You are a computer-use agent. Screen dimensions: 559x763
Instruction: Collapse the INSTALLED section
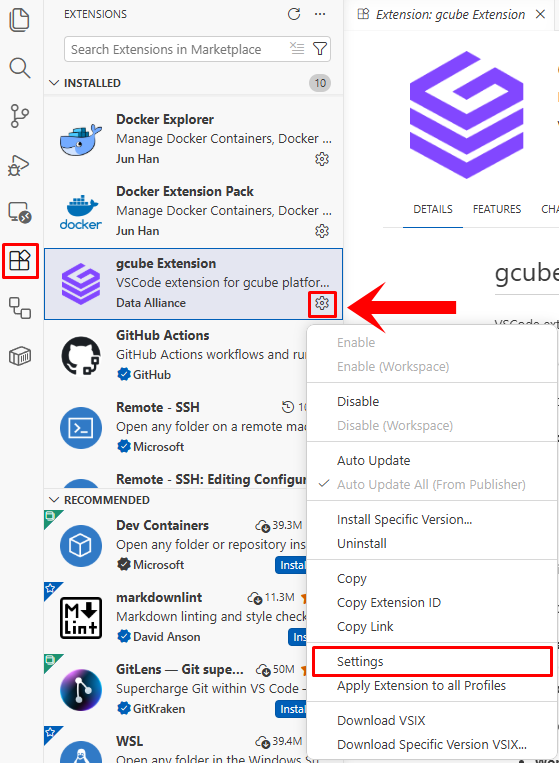[x=54, y=83]
